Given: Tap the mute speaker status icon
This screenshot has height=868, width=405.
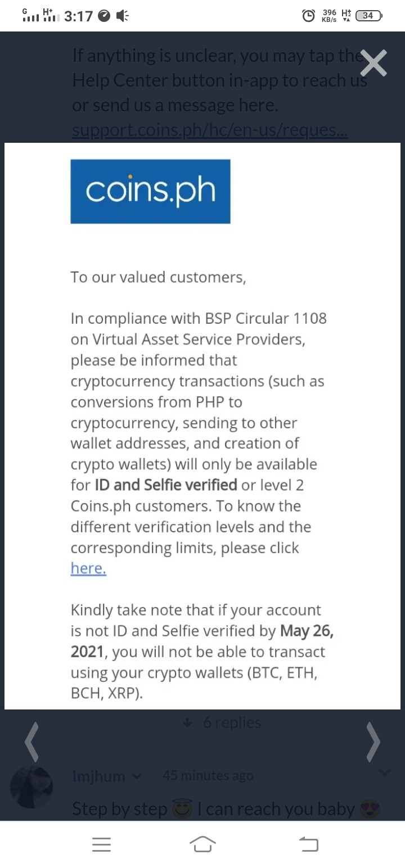Looking at the screenshot, I should 122,16.
